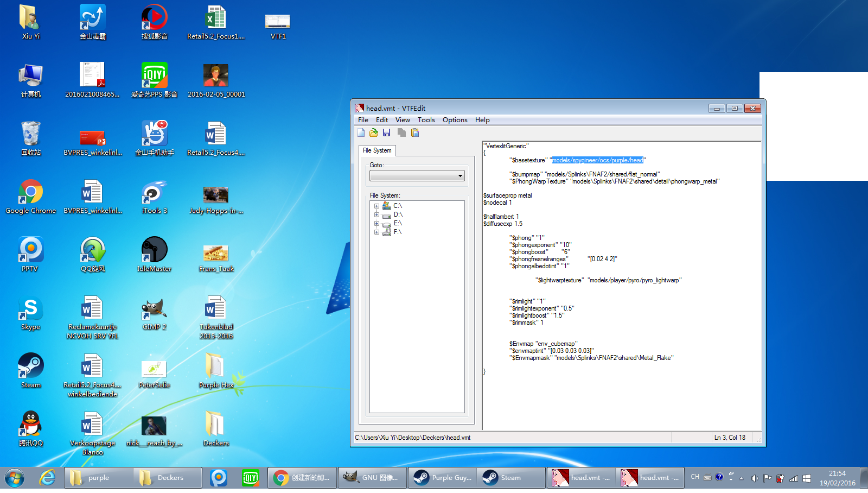This screenshot has height=493, width=868.
Task: Show hidden tray icons arrow
Action: click(741, 478)
